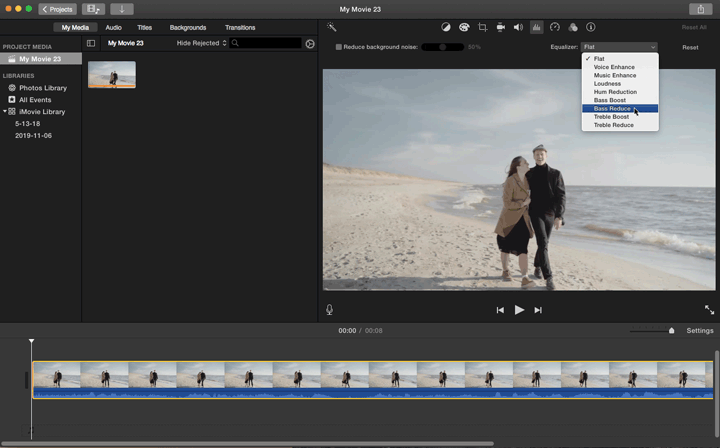Select Voice Enhance equalizer preset

click(x=614, y=67)
